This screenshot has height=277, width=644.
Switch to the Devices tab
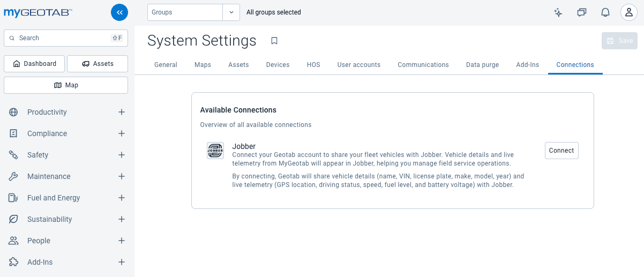[278, 65]
